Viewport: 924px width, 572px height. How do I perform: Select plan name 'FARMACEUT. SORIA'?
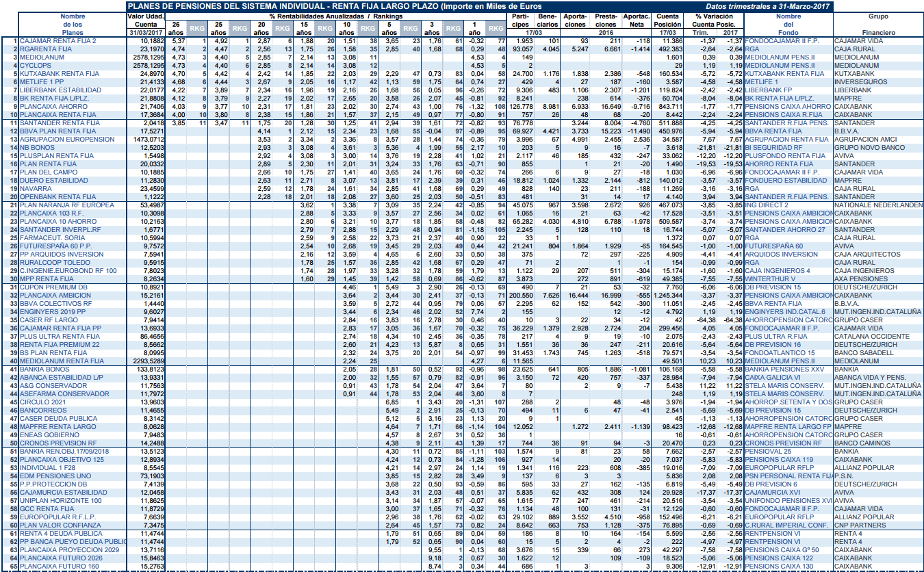[51, 237]
